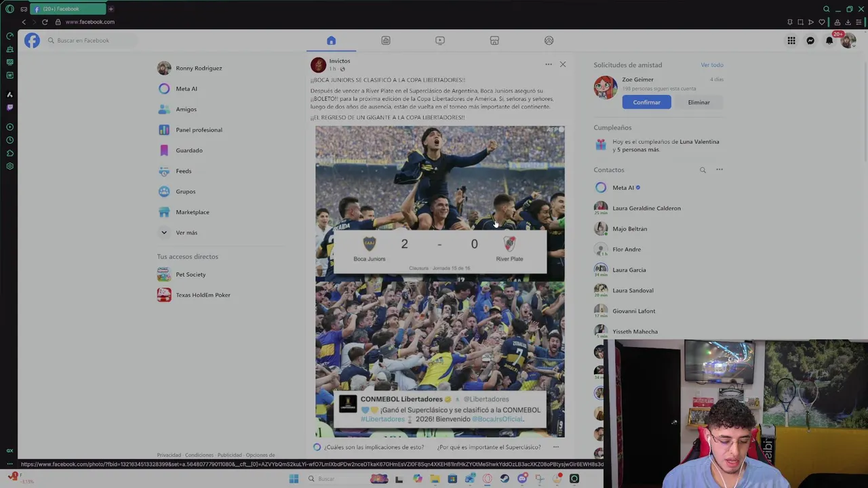The height and width of the screenshot is (488, 868).
Task: Ask "¿Por qué es importante el Superclásico?"
Action: click(x=489, y=447)
